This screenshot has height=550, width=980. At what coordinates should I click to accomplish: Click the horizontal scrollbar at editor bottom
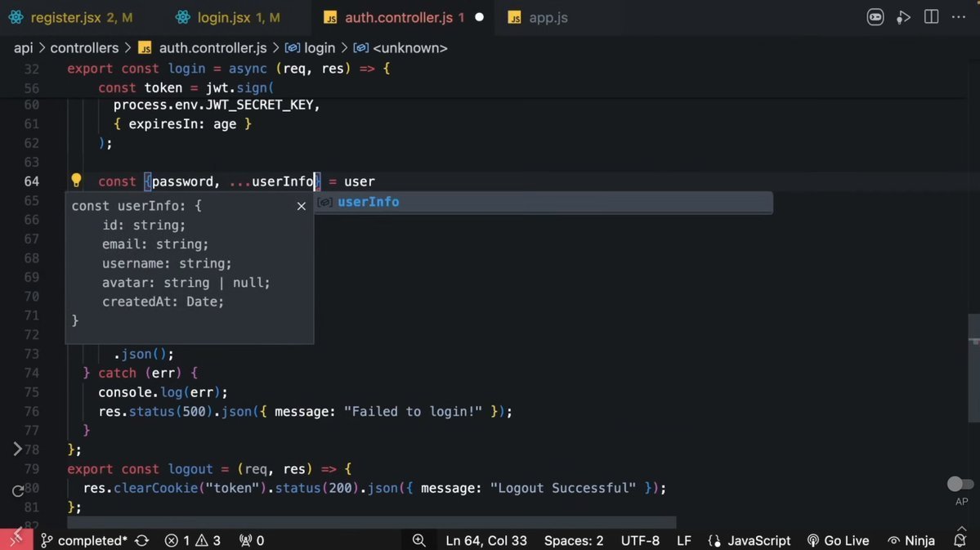pyautogui.click(x=371, y=521)
